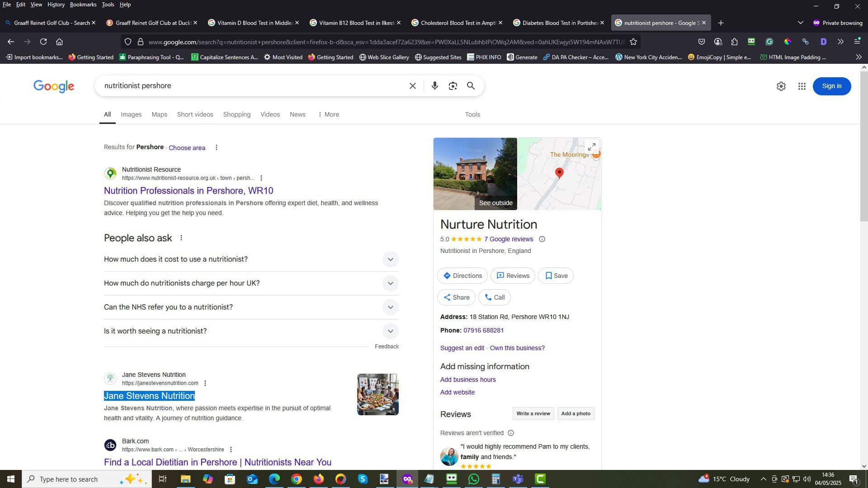Open the Bookmarks menu

[83, 5]
